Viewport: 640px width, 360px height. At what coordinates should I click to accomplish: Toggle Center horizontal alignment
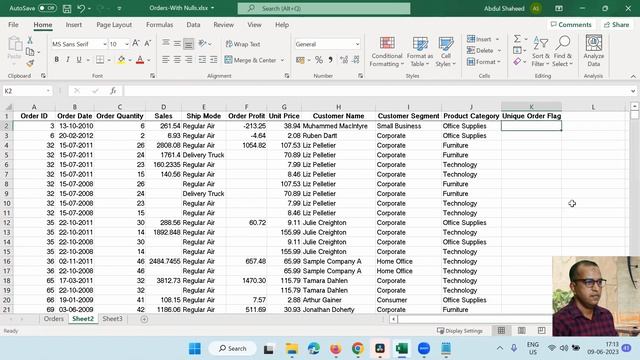coord(177,60)
